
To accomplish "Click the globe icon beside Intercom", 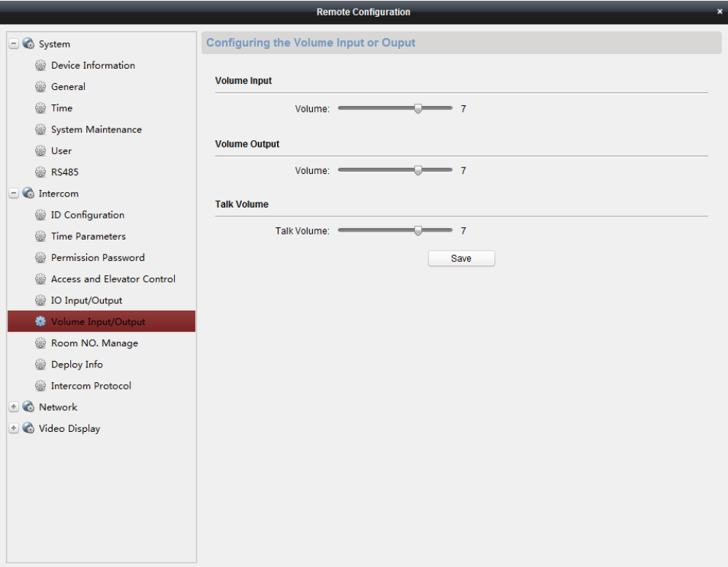I will (29, 193).
